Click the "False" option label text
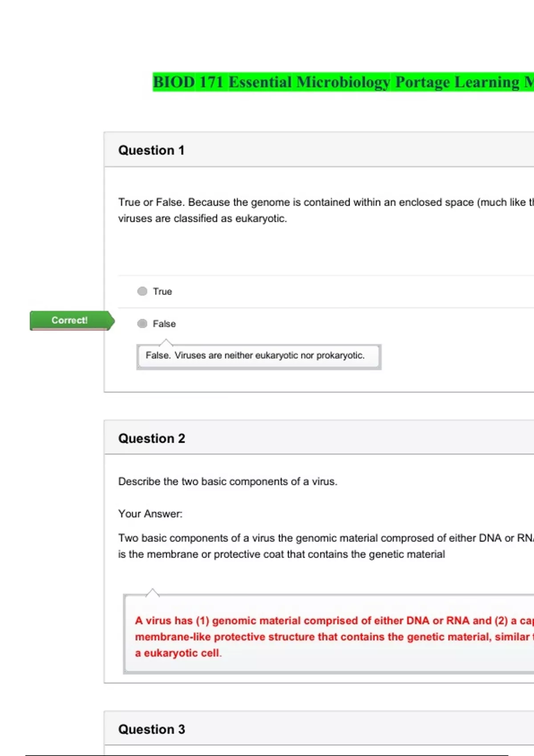This screenshot has height=756, width=534. pyautogui.click(x=164, y=324)
